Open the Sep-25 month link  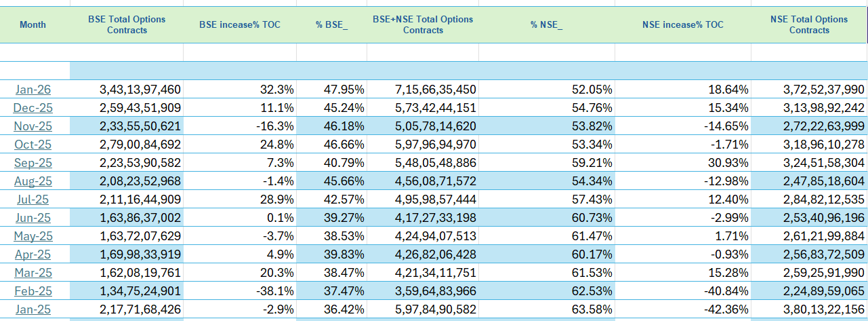click(x=33, y=163)
